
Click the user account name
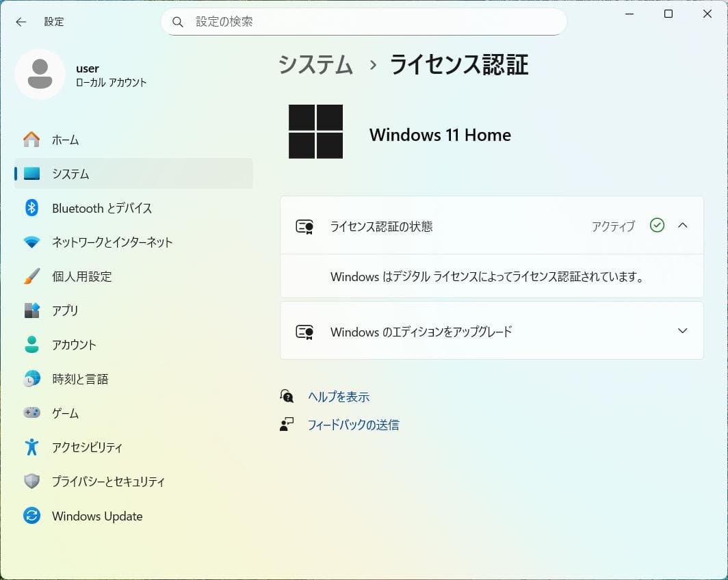(88, 68)
